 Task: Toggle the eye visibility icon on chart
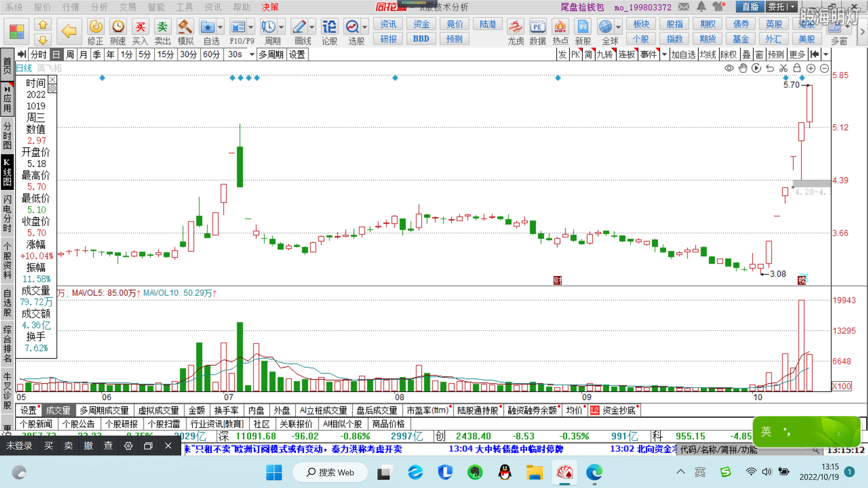729,68
